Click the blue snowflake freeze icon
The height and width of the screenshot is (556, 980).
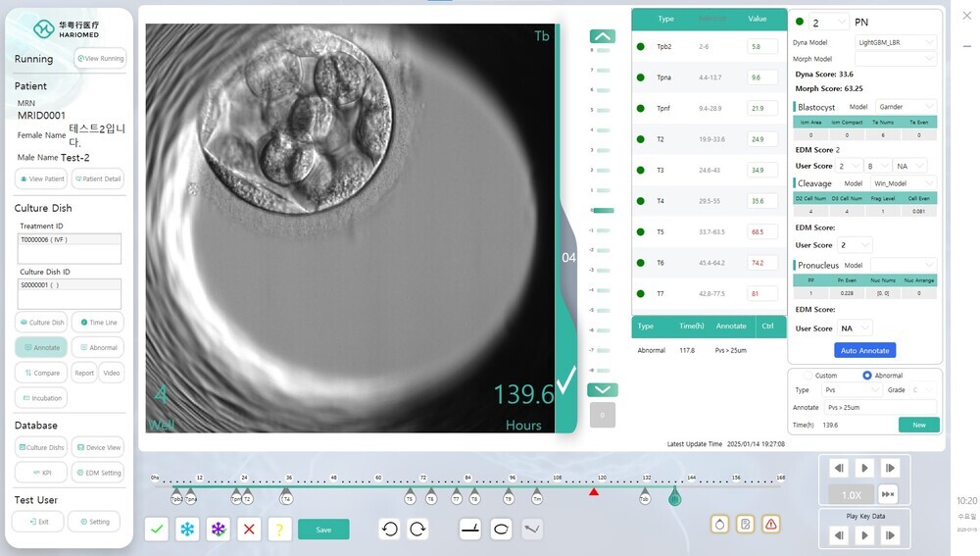[186, 530]
